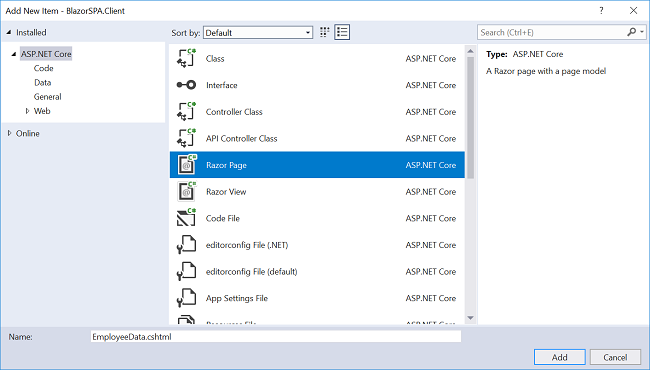Click the template list scroll-up arrow
The image size is (650, 370).
470,51
